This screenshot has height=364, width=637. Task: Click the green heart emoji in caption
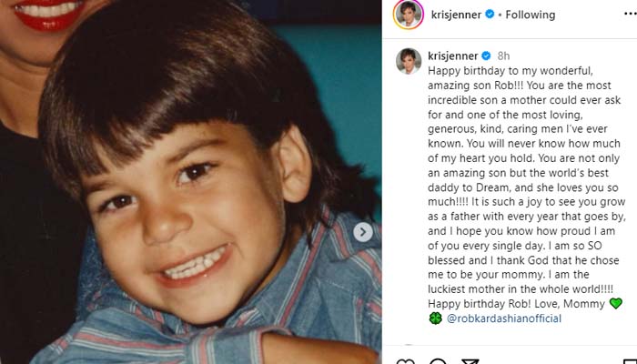616,303
